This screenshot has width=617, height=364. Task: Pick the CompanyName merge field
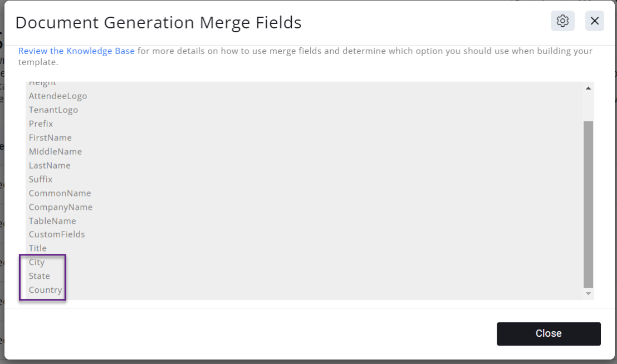(61, 207)
